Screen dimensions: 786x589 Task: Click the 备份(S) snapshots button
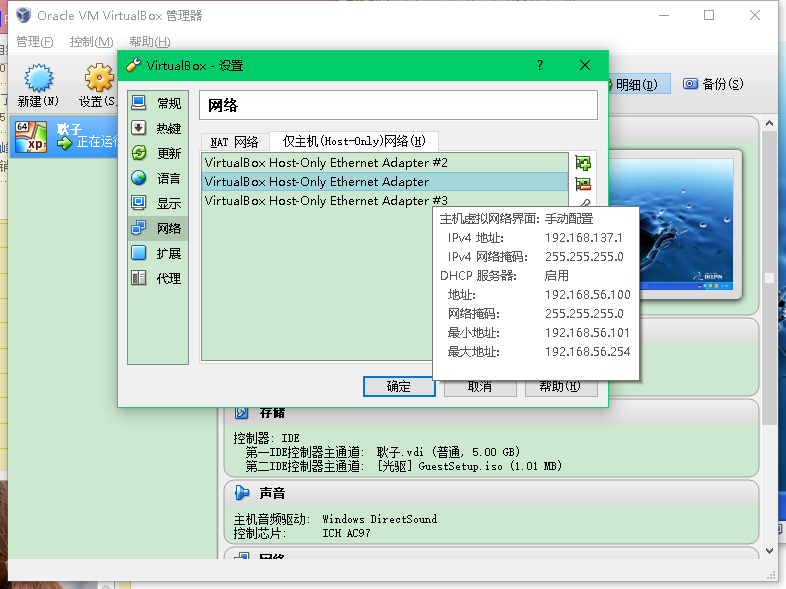pos(713,84)
